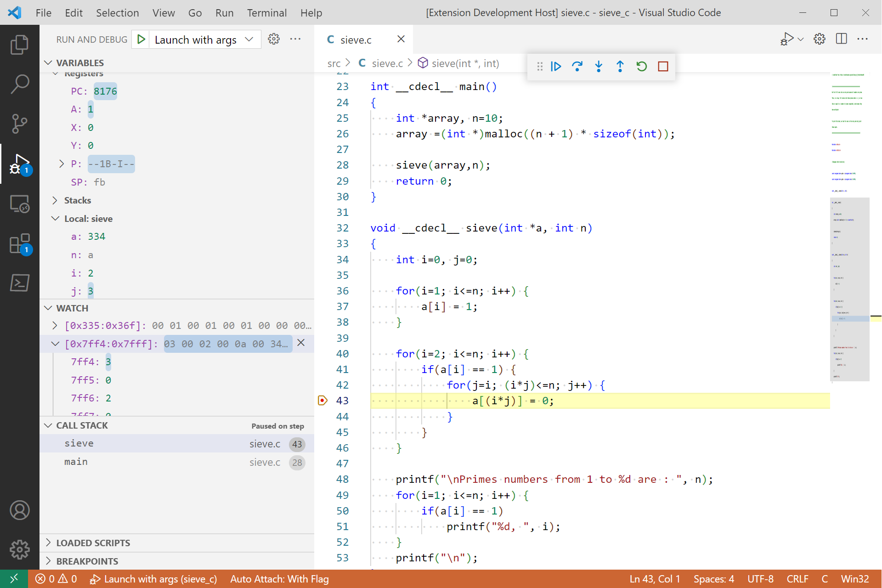Screen dimensions: 882x588
Task: Click the Step Into debug button
Action: (x=599, y=67)
